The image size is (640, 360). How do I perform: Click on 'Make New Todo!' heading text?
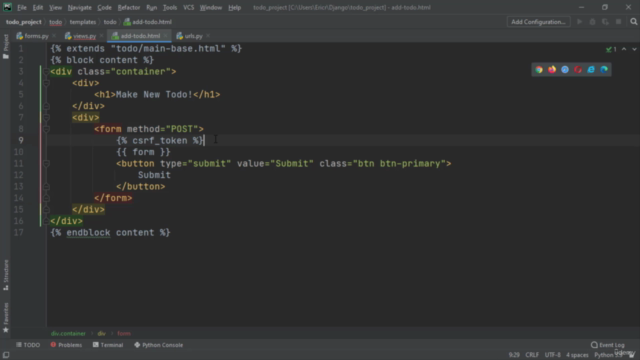tap(154, 95)
